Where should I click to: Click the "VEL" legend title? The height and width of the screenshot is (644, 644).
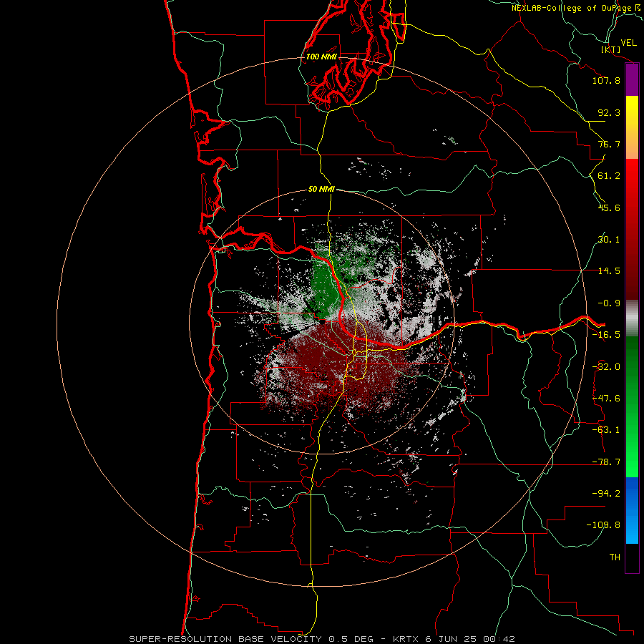tap(628, 43)
